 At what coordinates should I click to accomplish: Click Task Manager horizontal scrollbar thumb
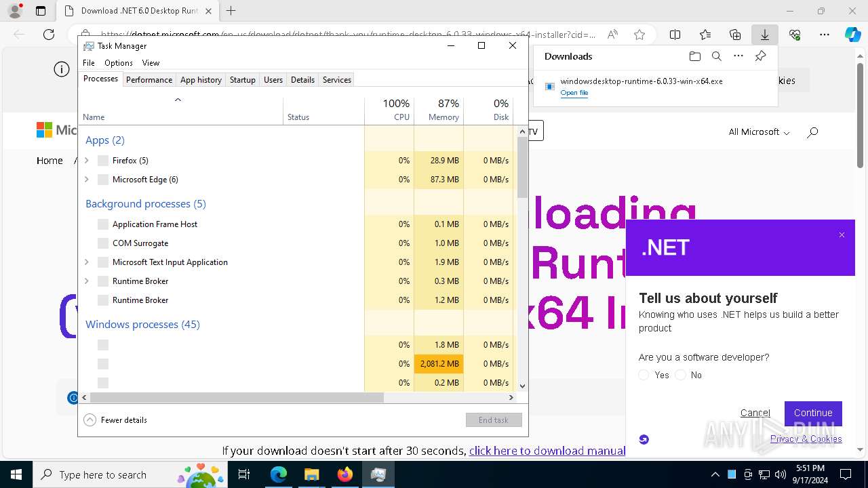pos(237,398)
